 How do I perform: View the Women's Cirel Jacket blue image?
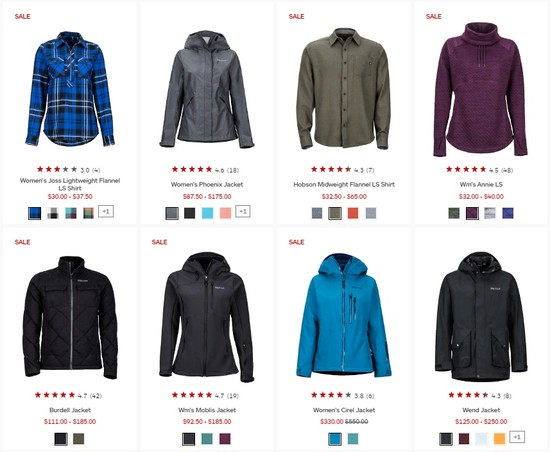click(x=344, y=316)
